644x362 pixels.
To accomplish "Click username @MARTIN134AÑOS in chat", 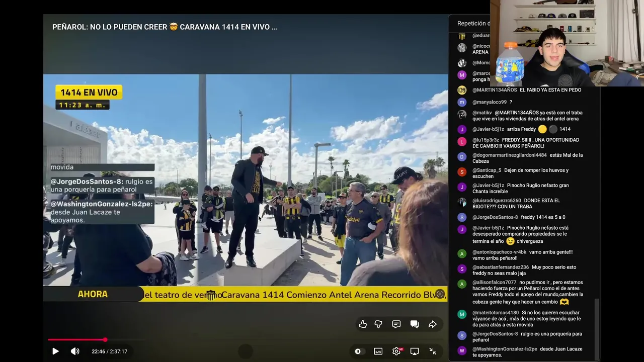I will [495, 90].
